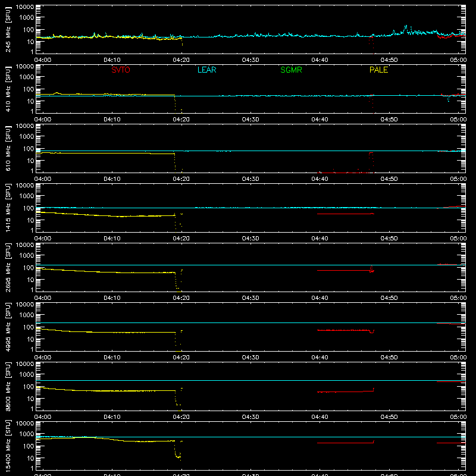Select the 4995 MHz [SFU] axis title
The height and width of the screenshot is (476, 476).
pos(8,327)
